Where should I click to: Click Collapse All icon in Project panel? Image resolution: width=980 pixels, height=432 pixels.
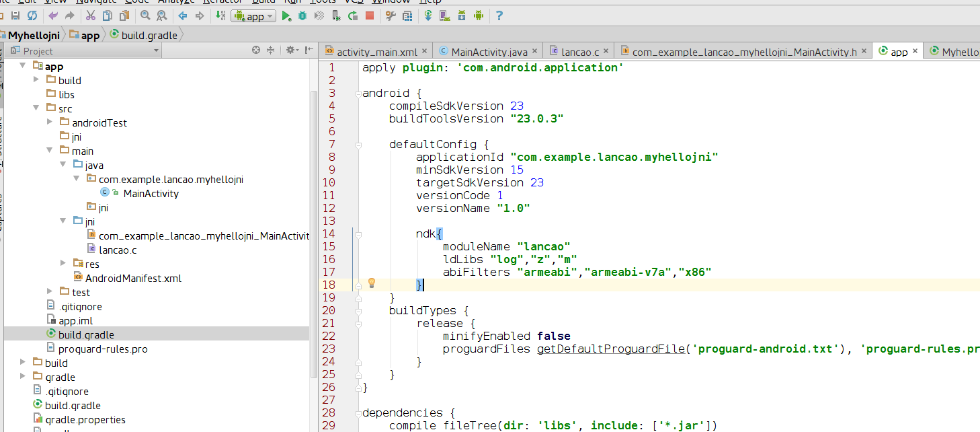pos(271,50)
